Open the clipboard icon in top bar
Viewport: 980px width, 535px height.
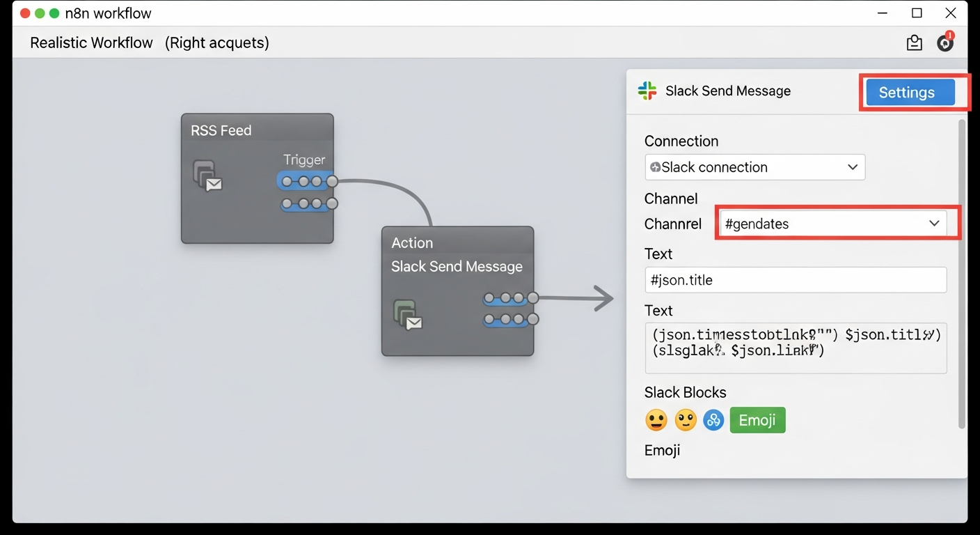pos(915,43)
